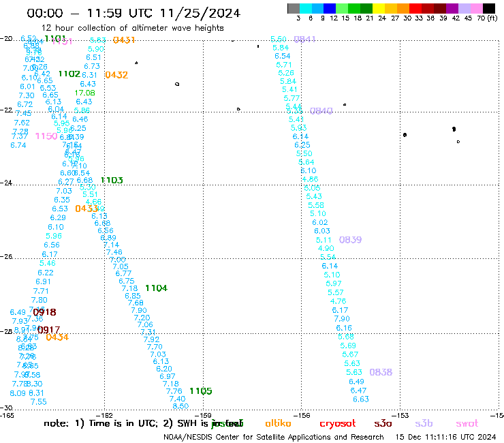Click the green time label 1105
The height and width of the screenshot is (443, 504).
click(x=200, y=391)
